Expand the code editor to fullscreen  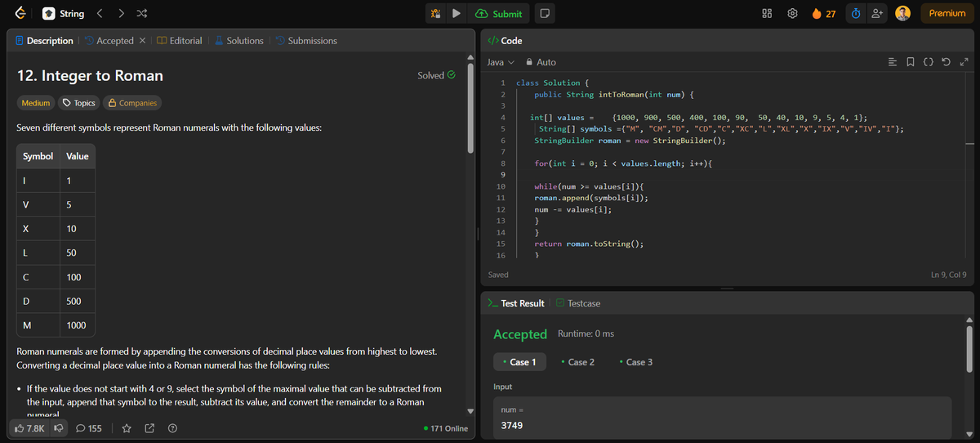click(964, 62)
